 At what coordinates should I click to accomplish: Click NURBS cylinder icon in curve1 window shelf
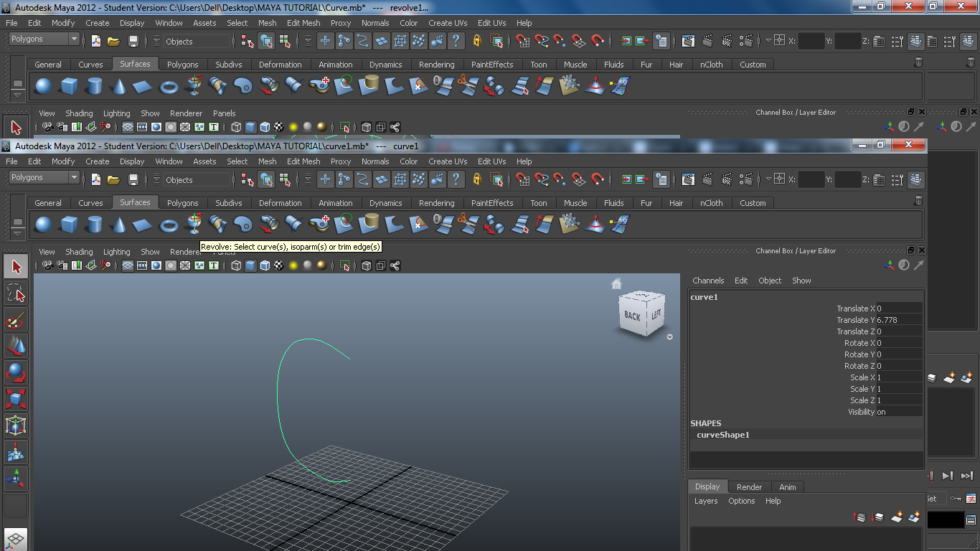[x=94, y=225]
